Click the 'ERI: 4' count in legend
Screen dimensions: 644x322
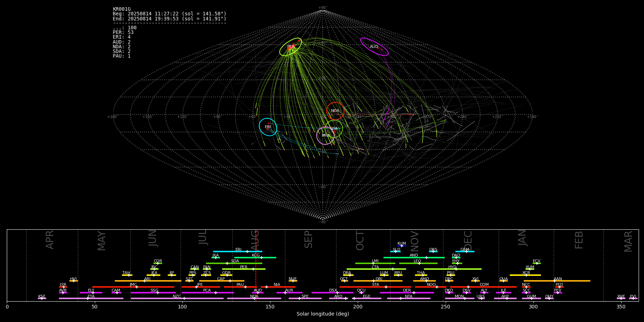122,37
